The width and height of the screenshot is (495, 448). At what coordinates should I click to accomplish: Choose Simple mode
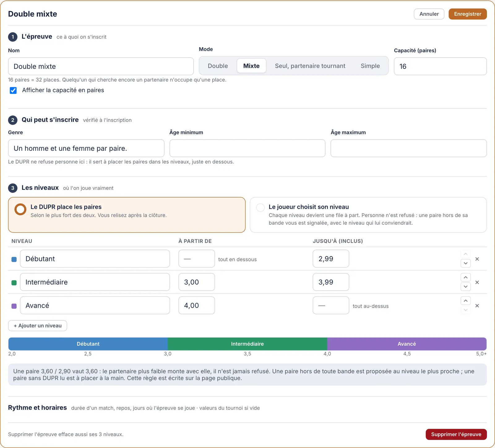[370, 66]
